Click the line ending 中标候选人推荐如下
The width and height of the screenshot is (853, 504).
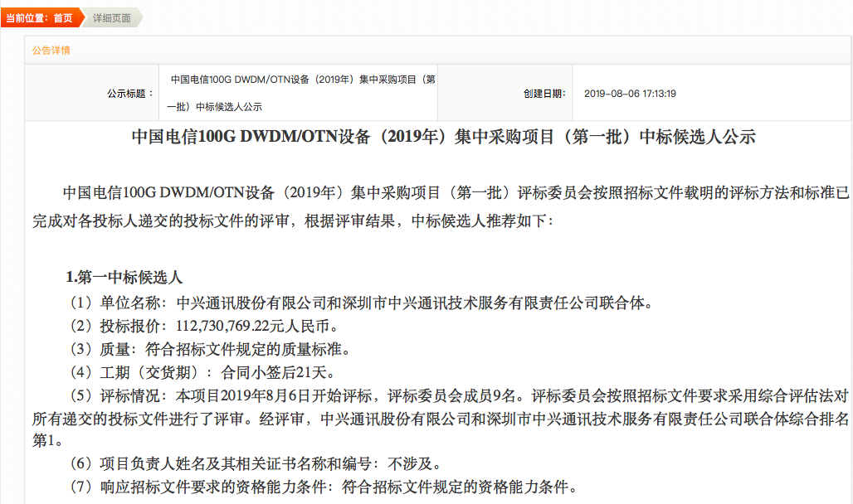pos(293,220)
